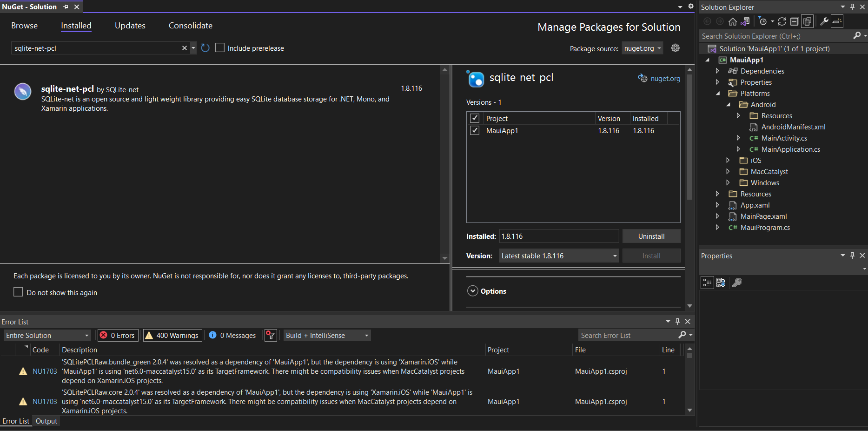Click the Error List search magnifier icon

[x=682, y=335]
